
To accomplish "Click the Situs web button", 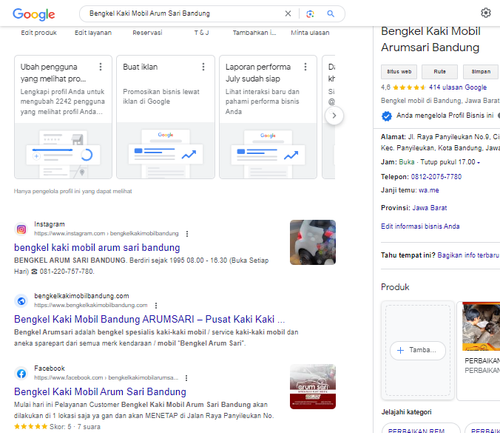I will (399, 72).
